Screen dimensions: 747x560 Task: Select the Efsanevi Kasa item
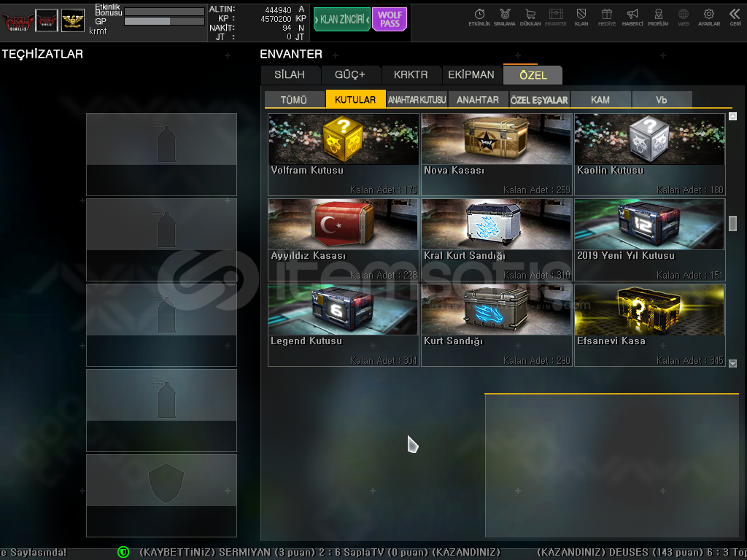coord(649,324)
